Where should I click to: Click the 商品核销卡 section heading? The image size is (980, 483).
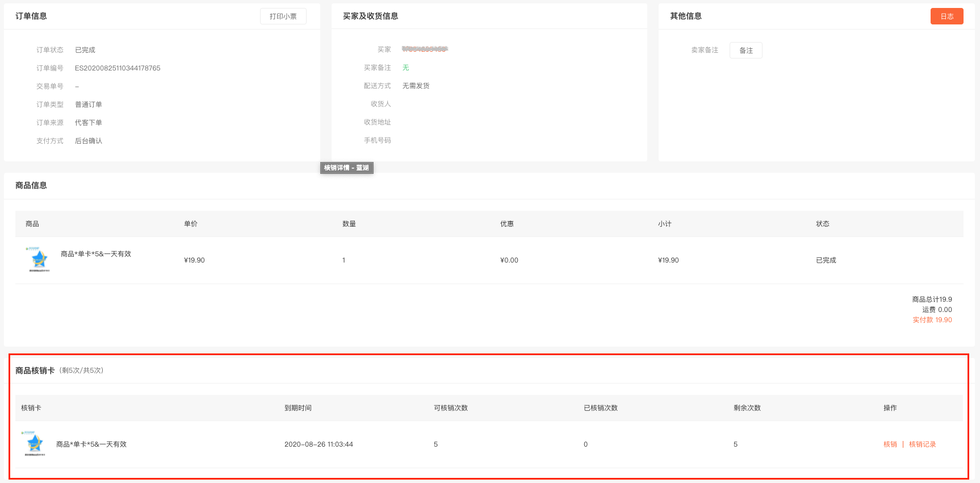click(x=35, y=370)
